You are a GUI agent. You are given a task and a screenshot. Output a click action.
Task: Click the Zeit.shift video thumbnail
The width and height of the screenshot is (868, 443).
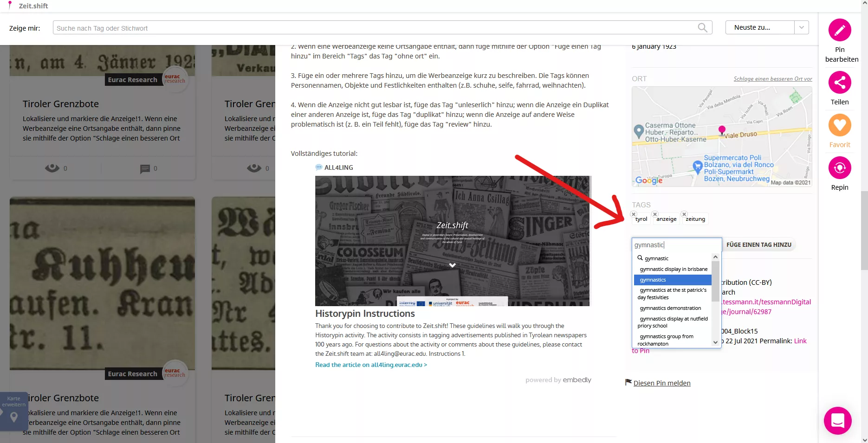453,241
